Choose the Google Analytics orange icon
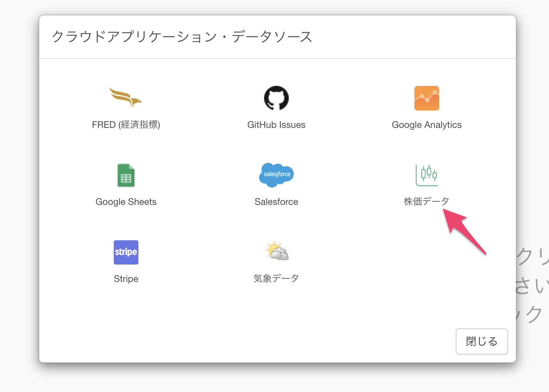The width and height of the screenshot is (549, 392). click(x=427, y=98)
